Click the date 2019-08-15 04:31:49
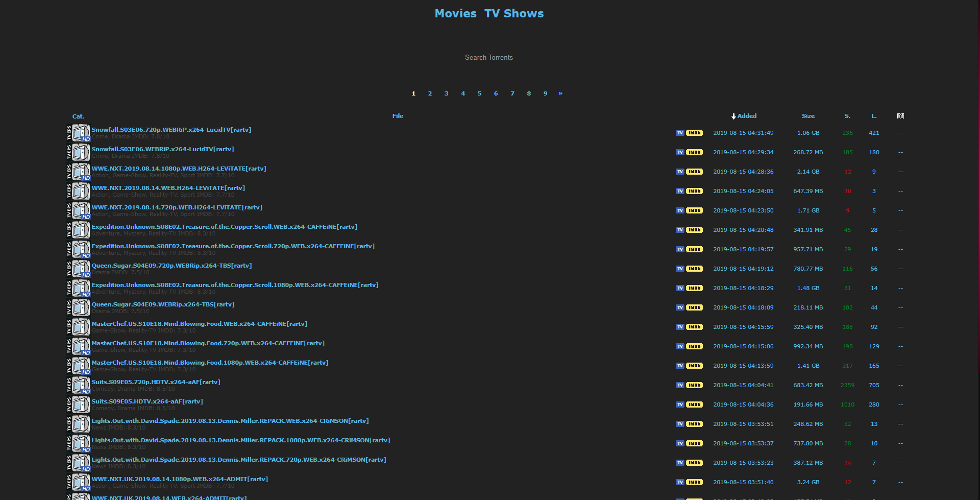980x500 pixels. [x=743, y=133]
